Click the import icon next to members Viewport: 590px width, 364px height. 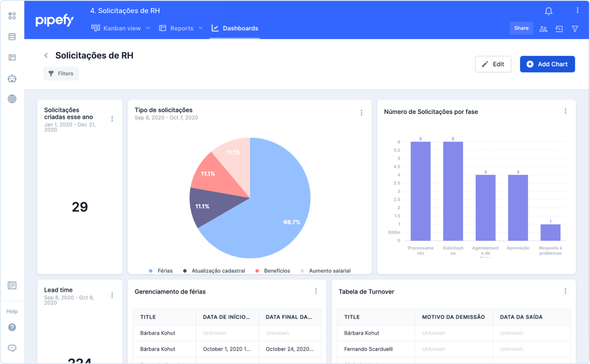coord(559,29)
